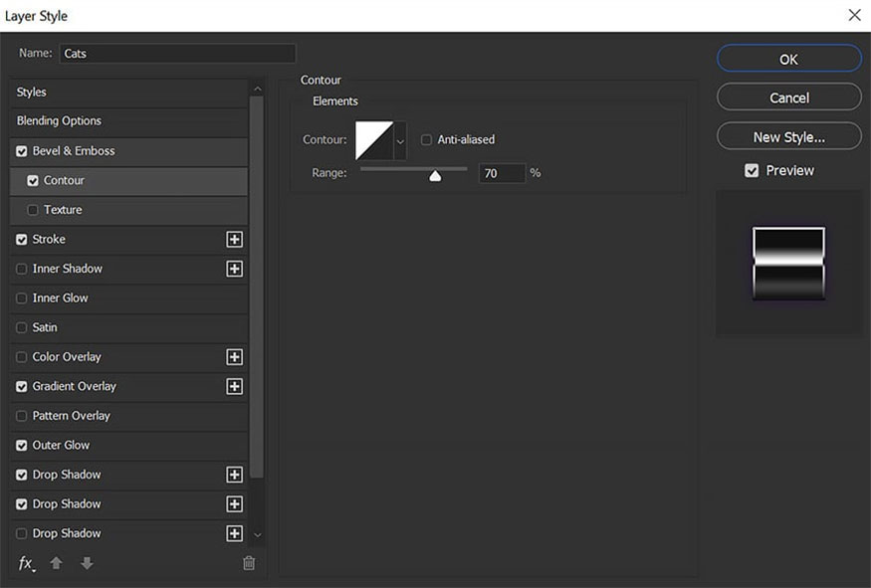
Task: Add another Stroke with its plus icon
Action: [x=234, y=240]
